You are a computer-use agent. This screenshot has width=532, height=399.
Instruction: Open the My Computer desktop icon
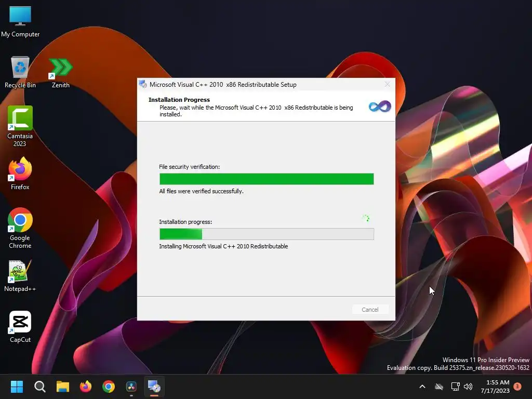pyautogui.click(x=20, y=22)
